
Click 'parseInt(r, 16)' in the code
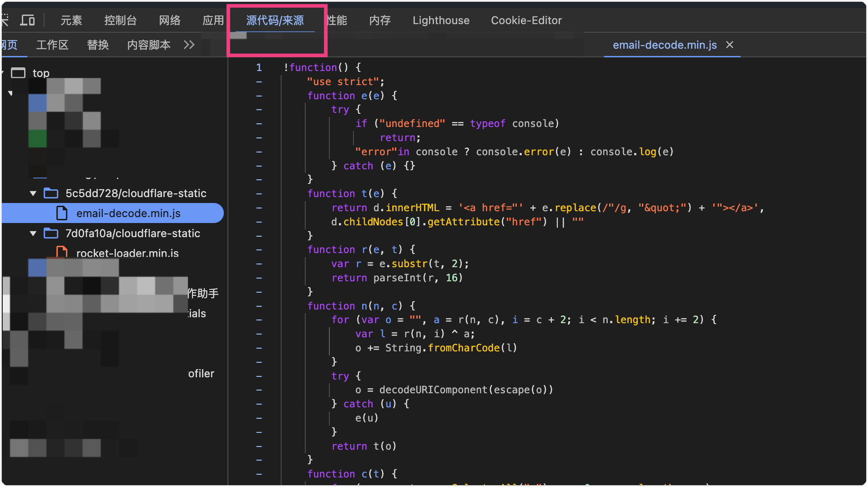(x=418, y=278)
